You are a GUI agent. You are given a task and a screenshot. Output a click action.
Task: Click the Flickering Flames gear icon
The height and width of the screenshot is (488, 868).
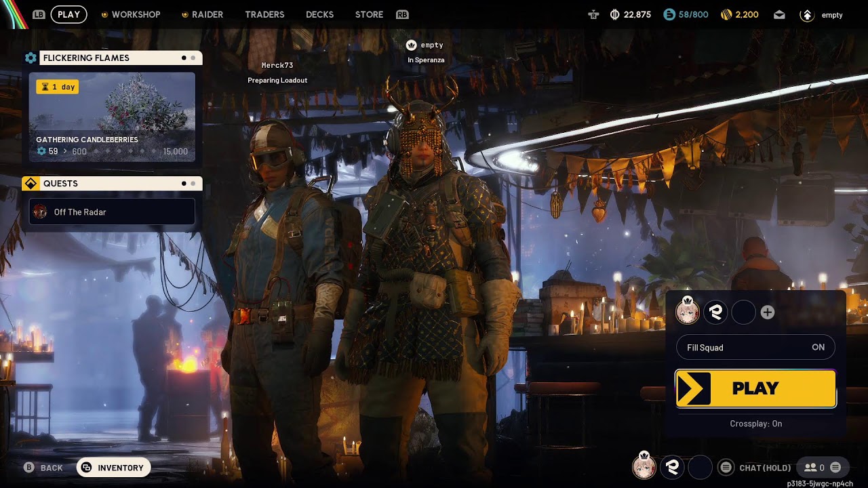[31, 58]
